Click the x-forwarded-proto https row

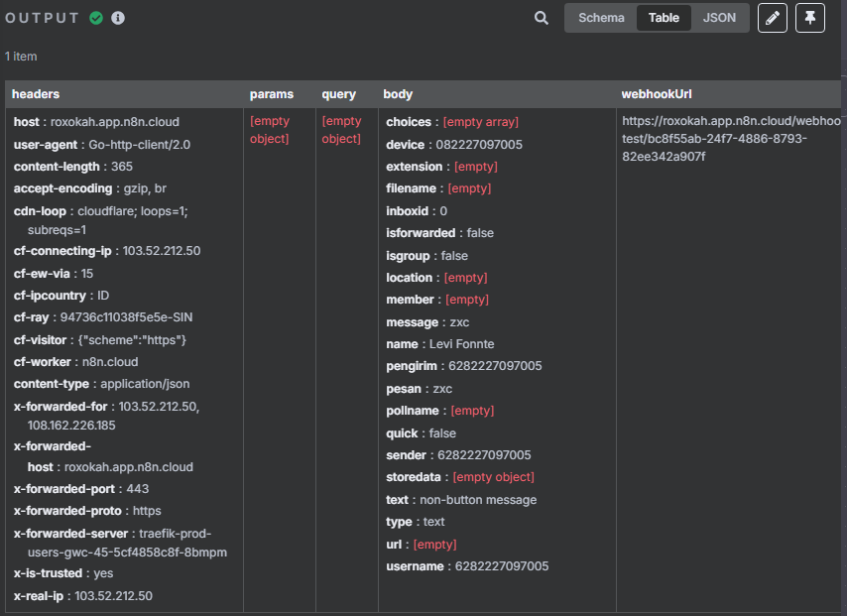point(87,511)
